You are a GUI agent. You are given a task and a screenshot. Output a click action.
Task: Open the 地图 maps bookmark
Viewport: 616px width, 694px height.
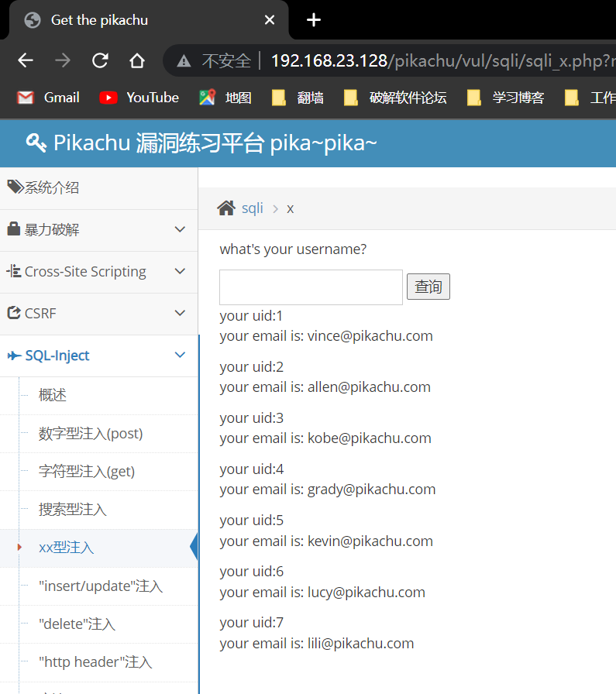[225, 98]
